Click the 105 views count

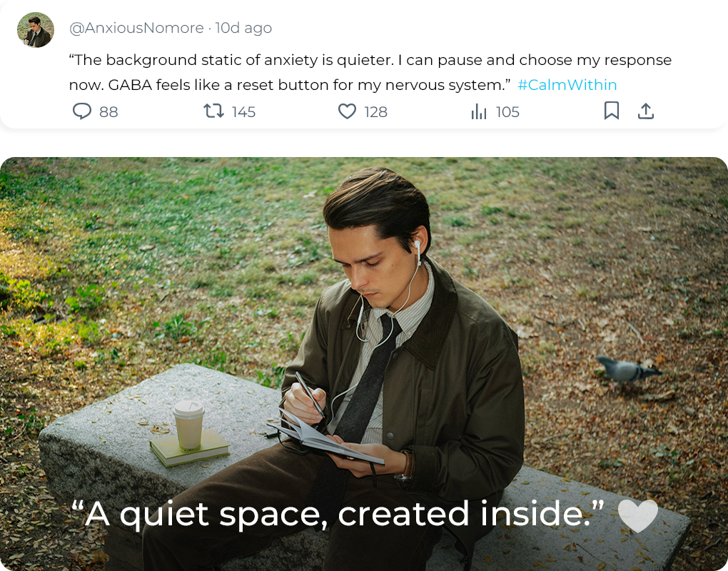507,112
